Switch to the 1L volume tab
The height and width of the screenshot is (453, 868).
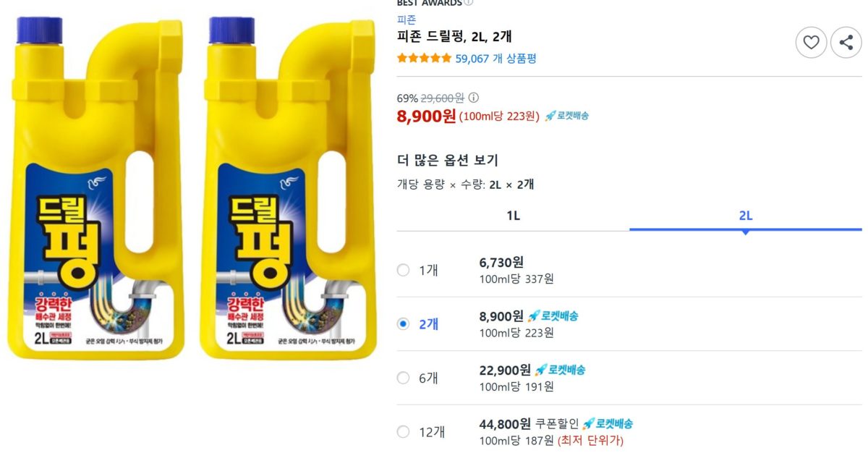tap(513, 216)
